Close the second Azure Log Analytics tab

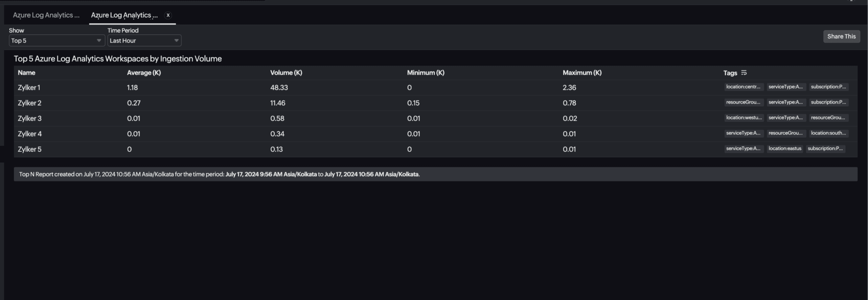point(168,15)
